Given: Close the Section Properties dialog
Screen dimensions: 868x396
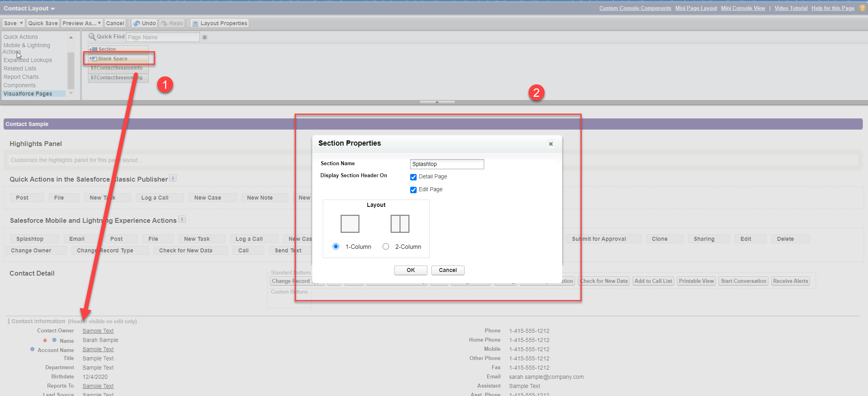Looking at the screenshot, I should [x=551, y=144].
